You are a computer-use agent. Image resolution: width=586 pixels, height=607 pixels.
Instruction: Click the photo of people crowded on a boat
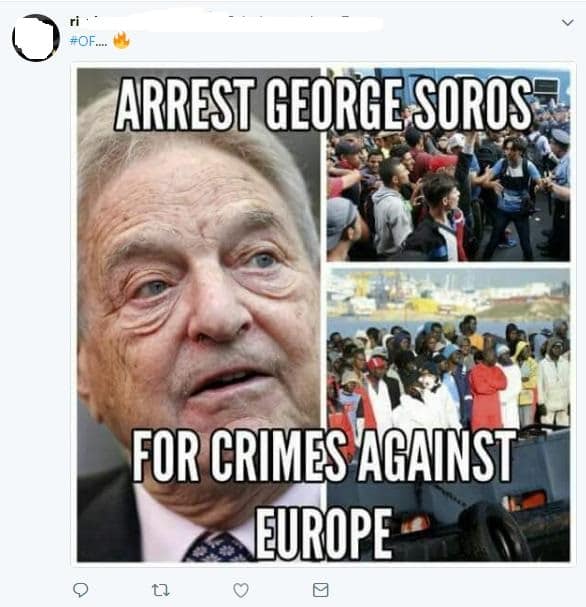tap(448, 414)
